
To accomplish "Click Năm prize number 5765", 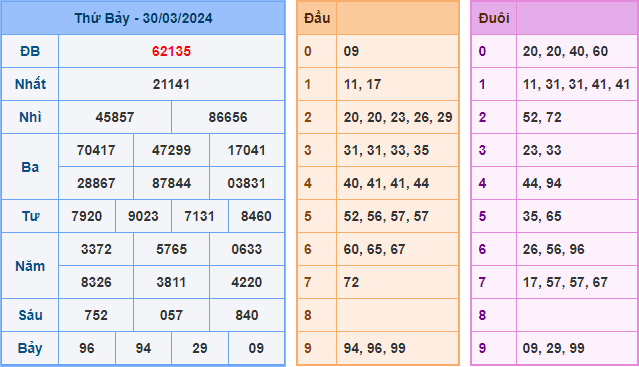I will (x=171, y=249).
